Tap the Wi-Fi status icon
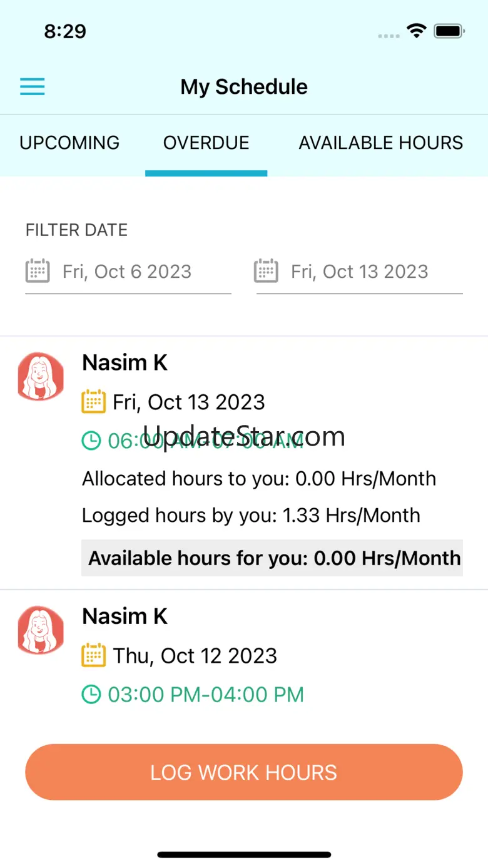The image size is (488, 868). click(x=416, y=31)
